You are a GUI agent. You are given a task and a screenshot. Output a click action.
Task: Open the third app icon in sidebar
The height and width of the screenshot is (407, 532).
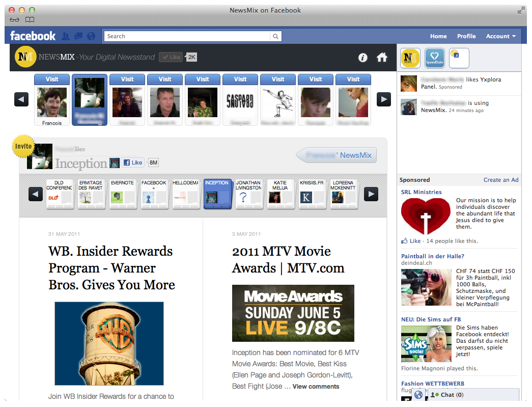click(x=459, y=58)
